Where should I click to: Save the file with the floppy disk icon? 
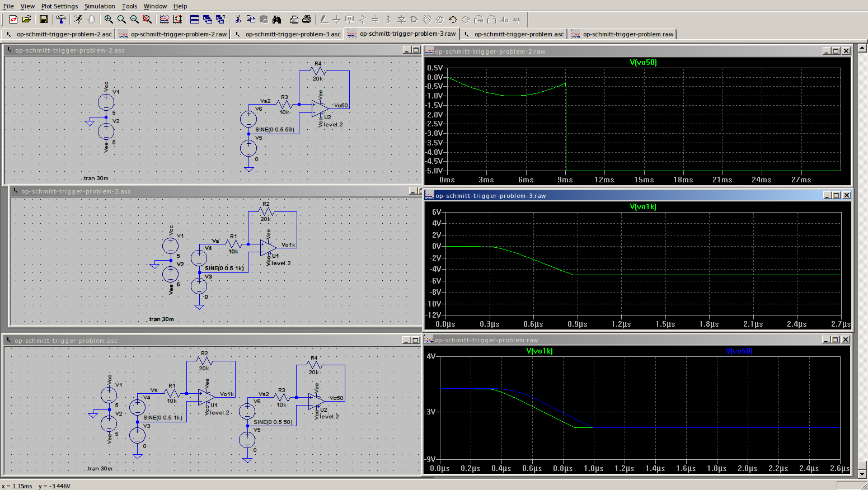44,20
